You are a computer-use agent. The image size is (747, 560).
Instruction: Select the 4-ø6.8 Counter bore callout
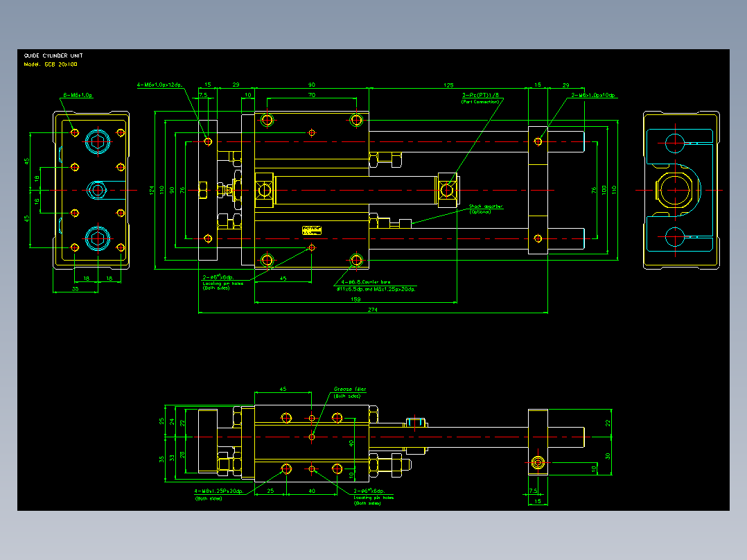coord(365,282)
